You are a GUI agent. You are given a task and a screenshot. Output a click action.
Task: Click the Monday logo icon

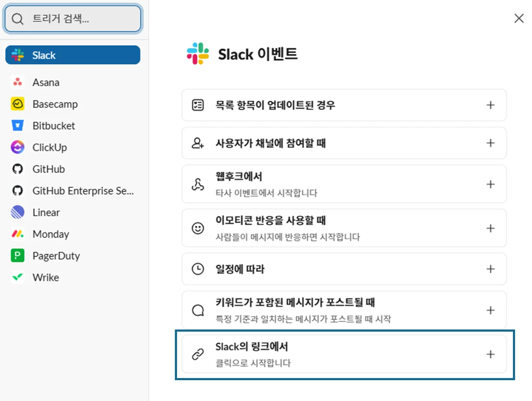pos(17,234)
